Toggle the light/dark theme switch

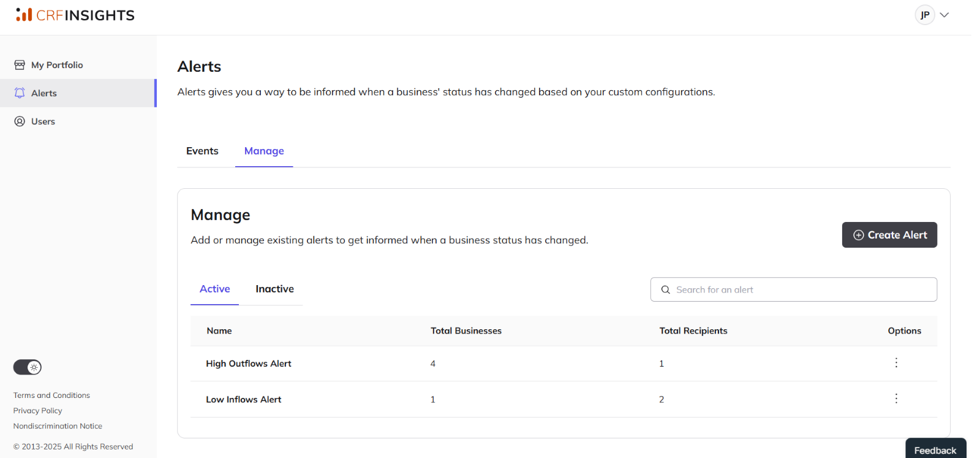point(28,367)
